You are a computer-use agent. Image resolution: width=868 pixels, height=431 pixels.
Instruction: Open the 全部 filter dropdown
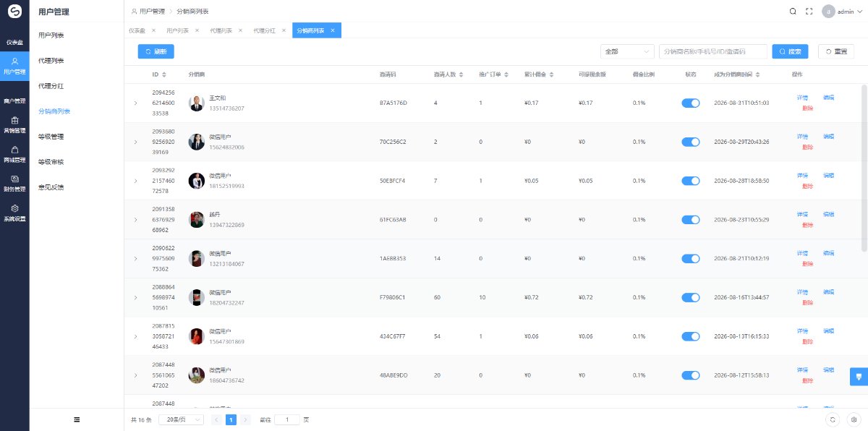(x=627, y=51)
